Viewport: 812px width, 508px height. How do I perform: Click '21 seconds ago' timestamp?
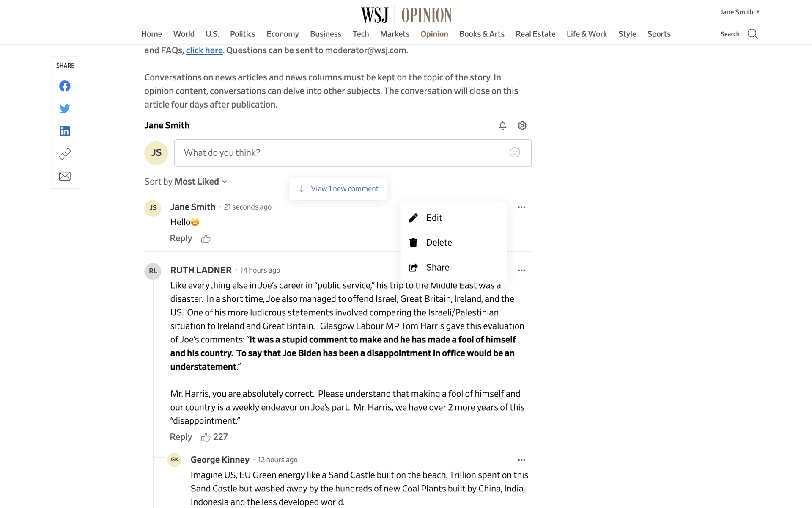pyautogui.click(x=247, y=207)
